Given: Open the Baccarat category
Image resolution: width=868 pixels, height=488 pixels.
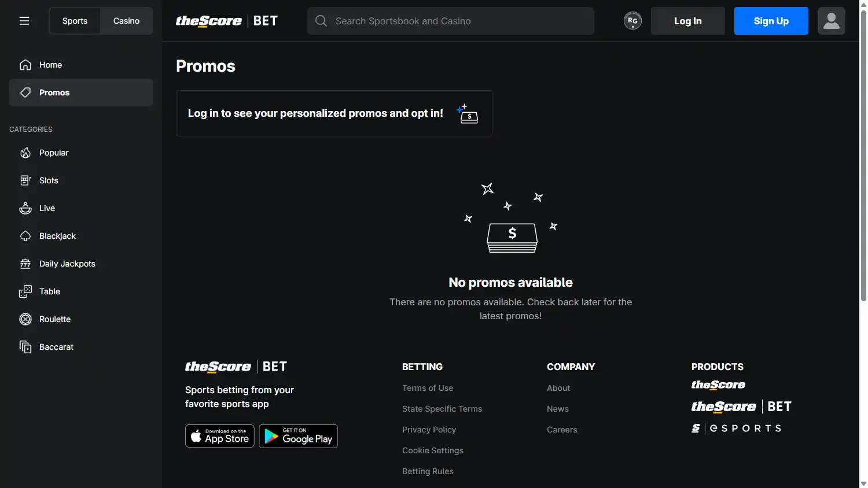Looking at the screenshot, I should 81,347.
